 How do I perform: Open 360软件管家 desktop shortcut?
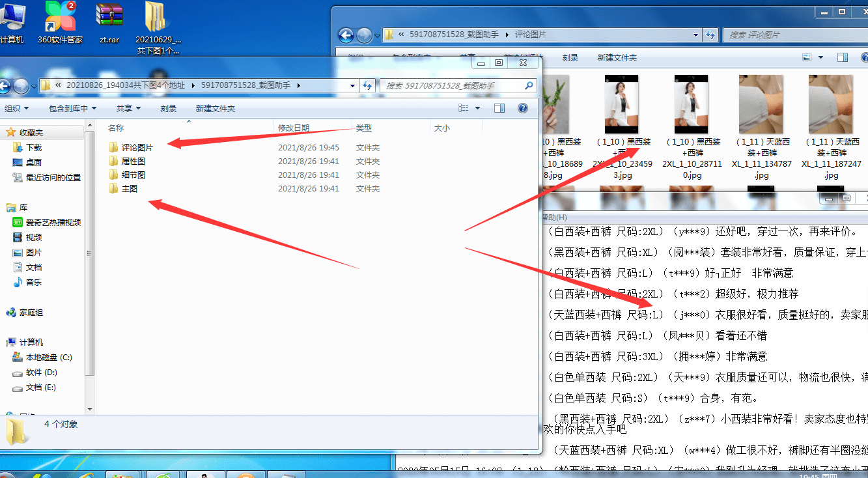(60, 23)
